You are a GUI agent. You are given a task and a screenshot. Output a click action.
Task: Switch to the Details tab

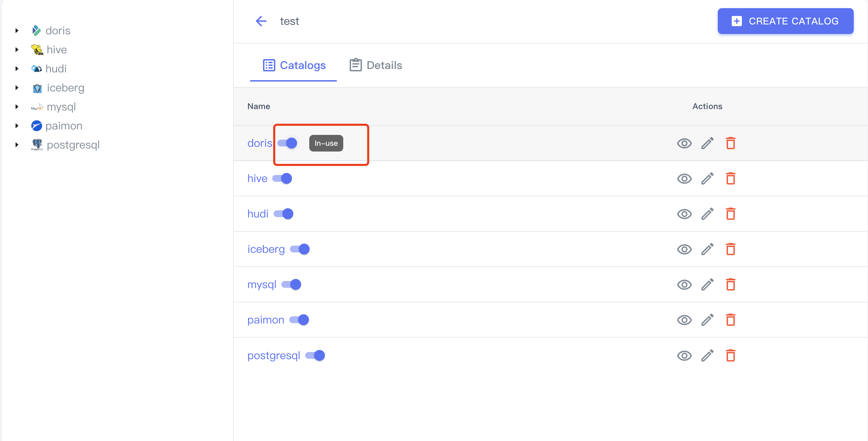[376, 65]
